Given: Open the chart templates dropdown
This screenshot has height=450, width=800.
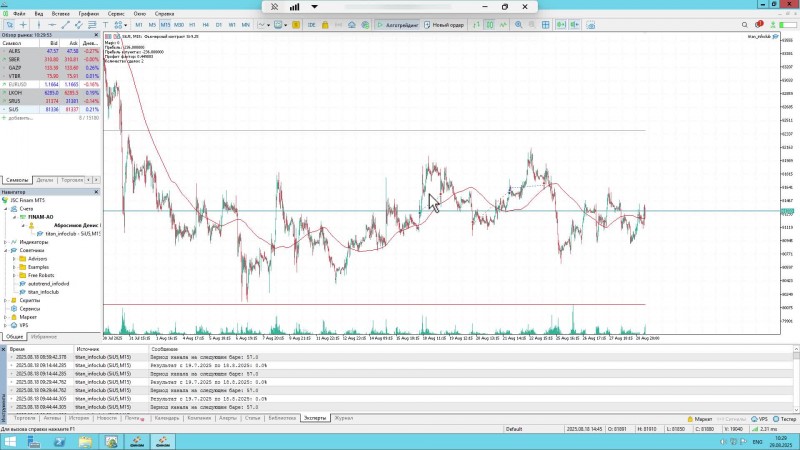Looking at the screenshot, I should [280, 24].
